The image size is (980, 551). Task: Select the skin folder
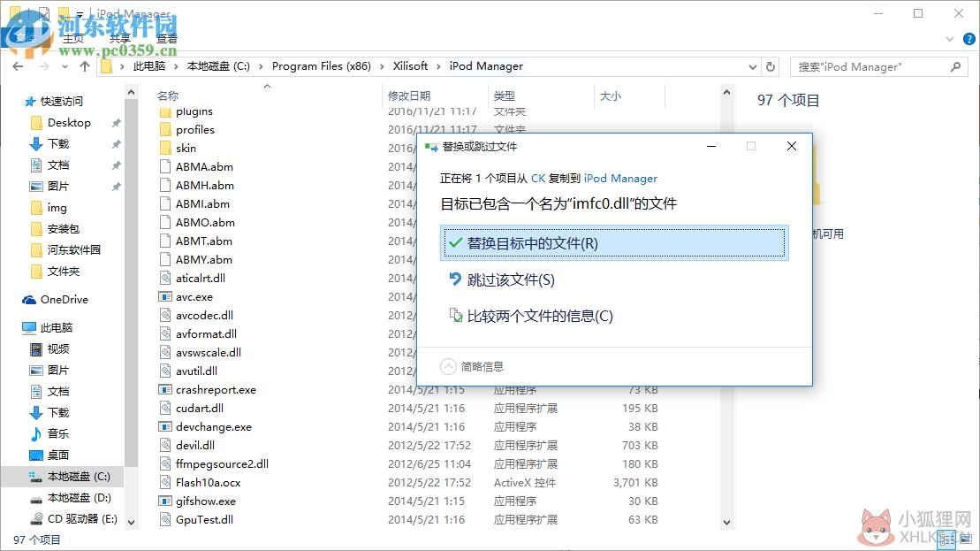click(186, 149)
